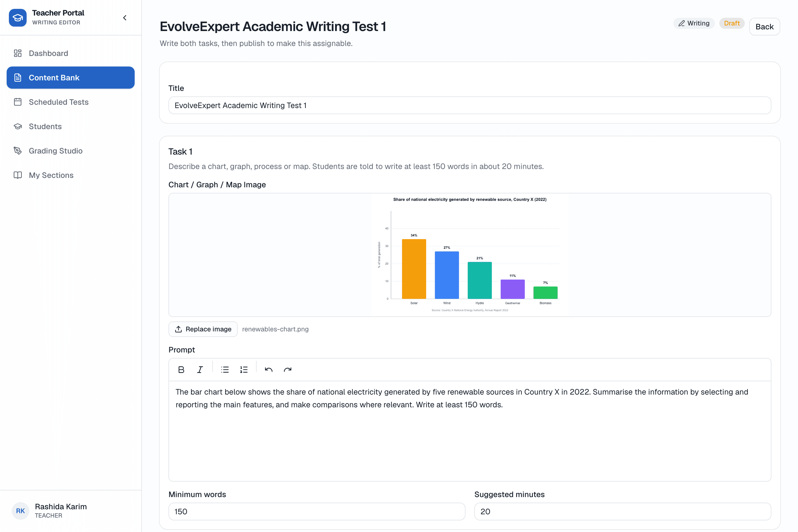The width and height of the screenshot is (798, 532).
Task: Click the Chart / Graph / Map Image label
Action: pyautogui.click(x=217, y=185)
